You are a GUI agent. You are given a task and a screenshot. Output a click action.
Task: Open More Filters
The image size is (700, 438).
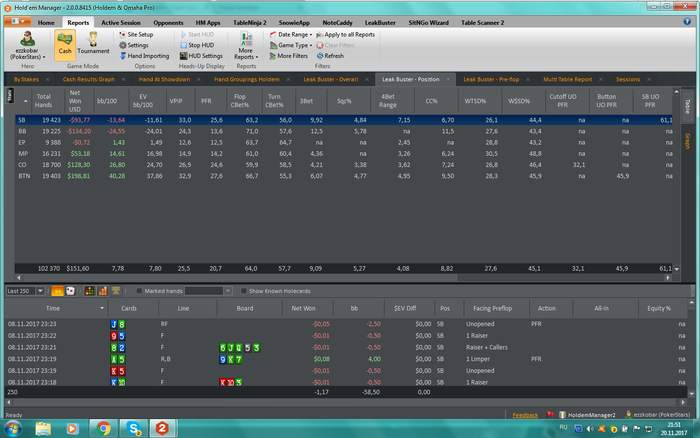289,56
